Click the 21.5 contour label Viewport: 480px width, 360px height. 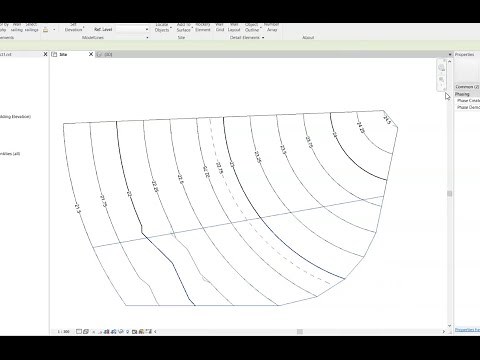(x=78, y=208)
